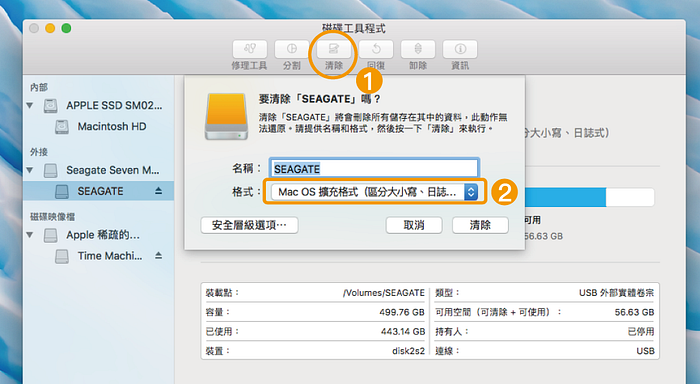Click the orange drive icon in dialog
Image resolution: width=700 pixels, height=384 pixels.
click(x=226, y=116)
